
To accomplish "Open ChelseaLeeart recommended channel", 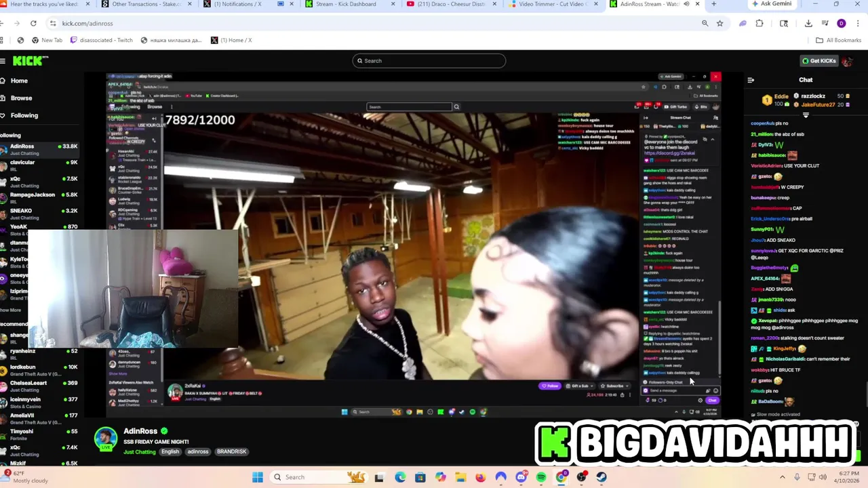I will pyautogui.click(x=39, y=386).
